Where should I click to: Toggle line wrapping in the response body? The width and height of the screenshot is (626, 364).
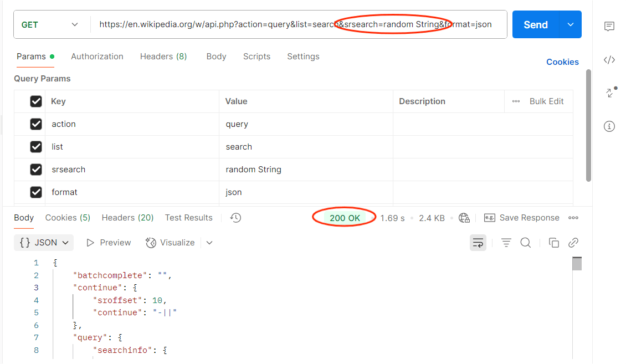tap(478, 243)
